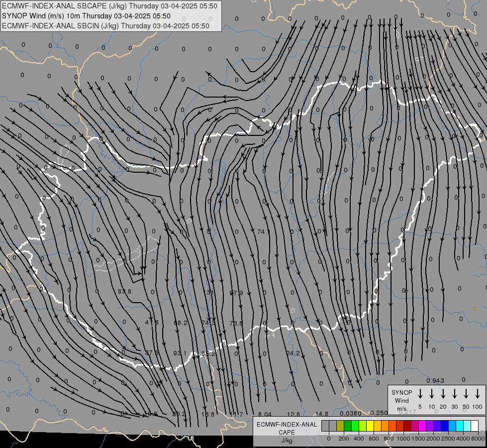Click the 85.2 CAPE value on map
The width and height of the screenshot is (487, 448).
click(x=208, y=353)
